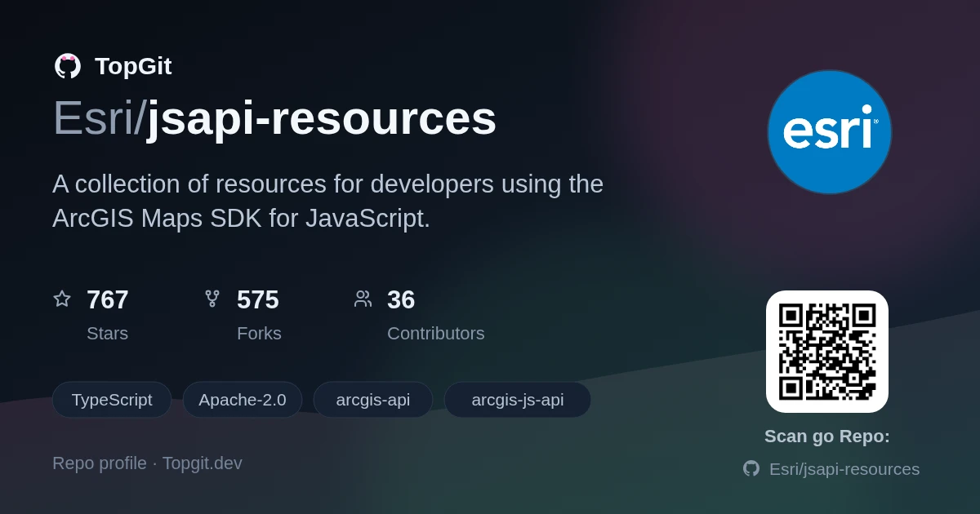Click the round blue esri logo
This screenshot has width=980, height=514.
point(829,131)
